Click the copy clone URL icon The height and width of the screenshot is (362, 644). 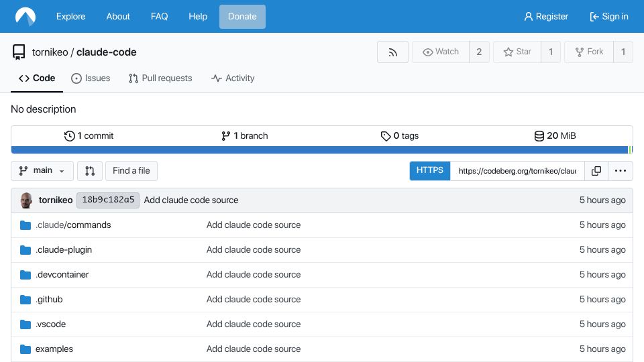[x=596, y=171]
